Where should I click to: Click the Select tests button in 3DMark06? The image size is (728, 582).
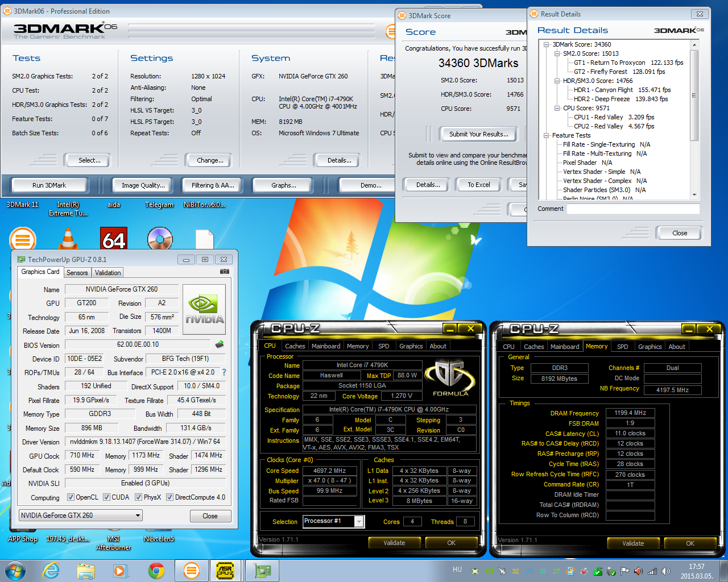coord(89,160)
